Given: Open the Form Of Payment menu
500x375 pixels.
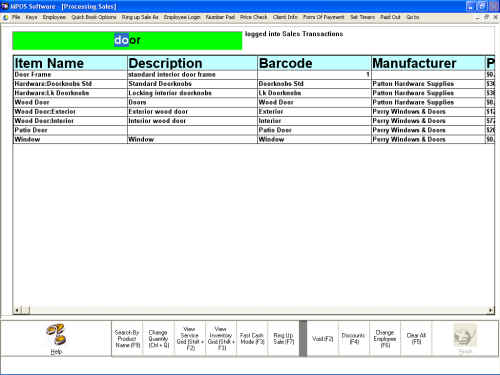Looking at the screenshot, I should (324, 17).
